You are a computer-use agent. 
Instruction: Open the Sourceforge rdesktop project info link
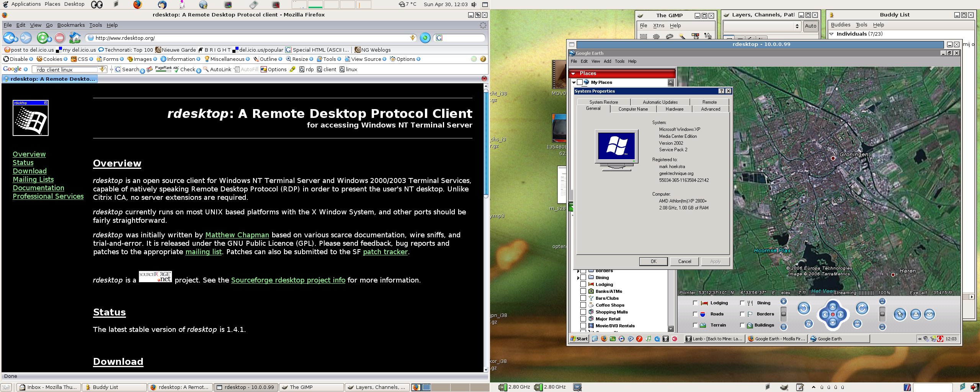[x=288, y=280]
